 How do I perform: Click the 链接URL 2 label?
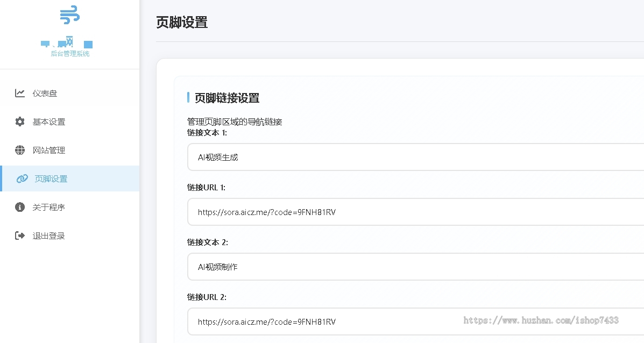[x=207, y=297]
